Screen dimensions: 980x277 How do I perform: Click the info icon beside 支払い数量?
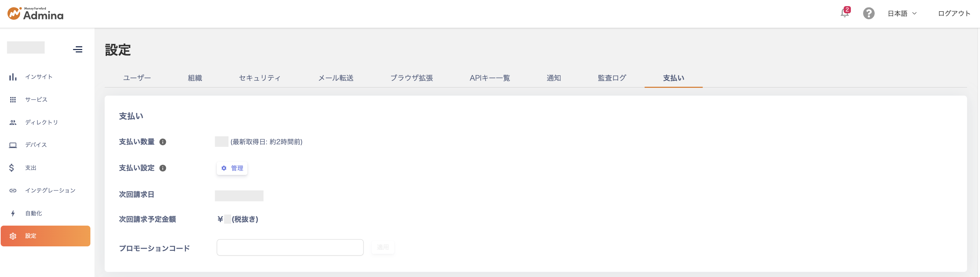tap(163, 142)
